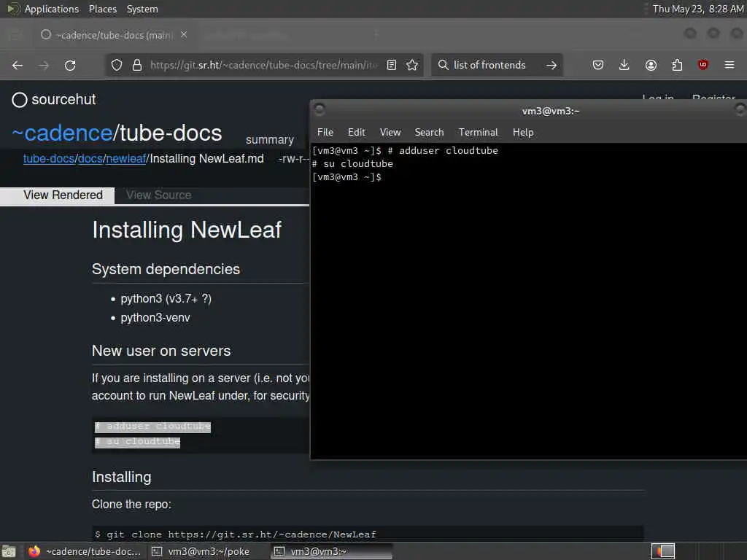Click the URL address field
Image resolution: width=747 pixels, height=560 pixels.
pos(263,65)
